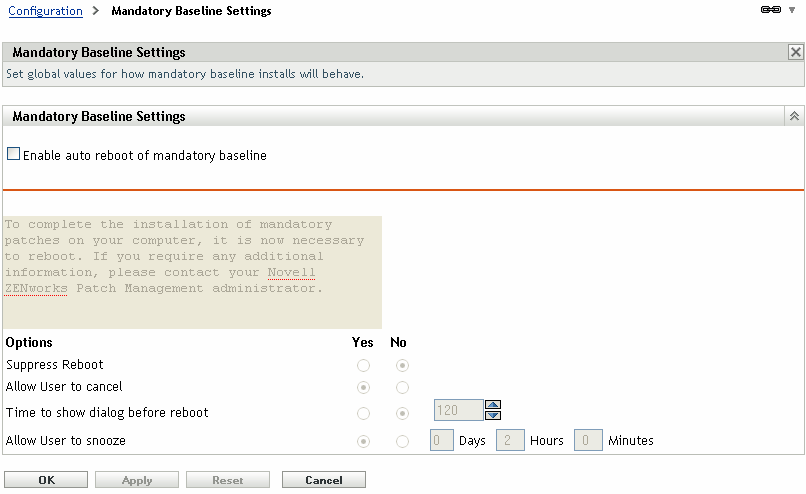Select No for Allow User to cancel

pyautogui.click(x=402, y=387)
